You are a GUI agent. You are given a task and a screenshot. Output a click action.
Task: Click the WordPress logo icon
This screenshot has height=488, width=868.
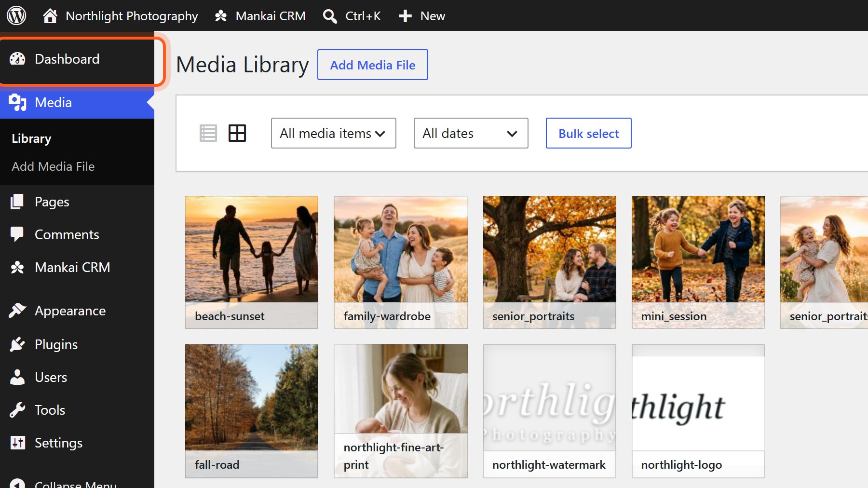click(16, 15)
